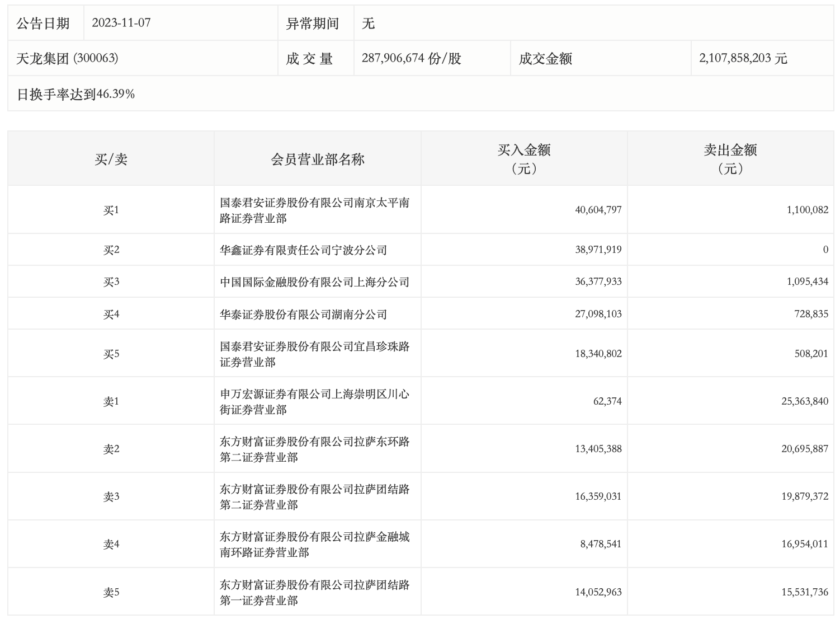This screenshot has width=840, height=619.
Task: Open 华泰证券 湖南分公司 entry
Action: pos(303,315)
